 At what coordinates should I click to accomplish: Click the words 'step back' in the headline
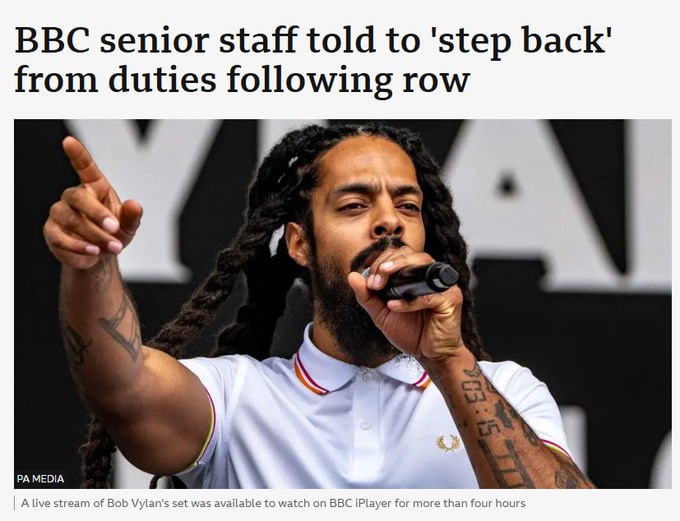(x=521, y=41)
